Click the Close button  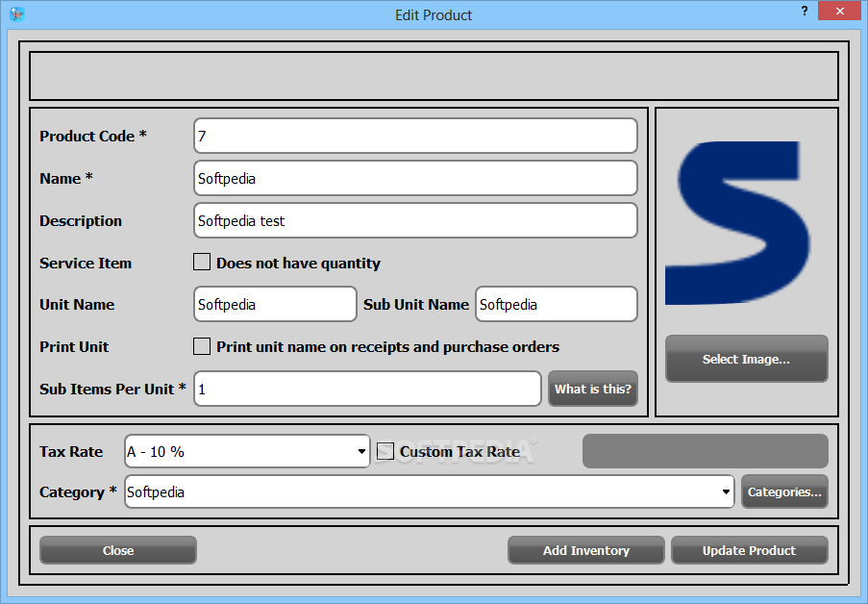(118, 550)
